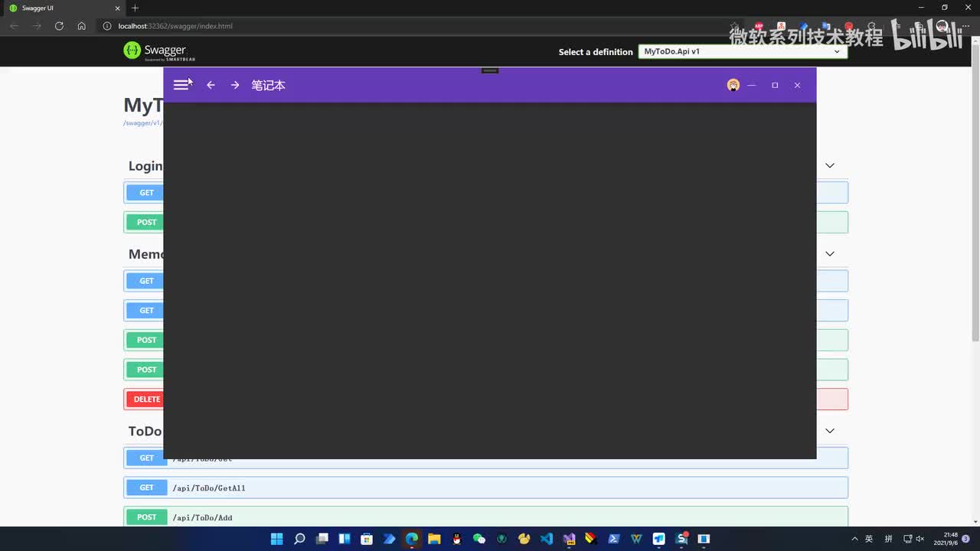Expand the POST /api/ToDo/Add endpoint
Screen dimensions: 980x551
[485, 517]
